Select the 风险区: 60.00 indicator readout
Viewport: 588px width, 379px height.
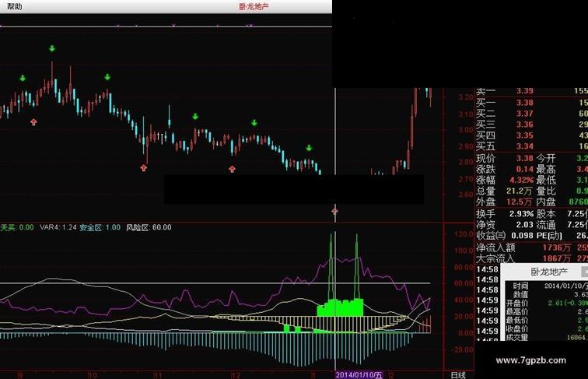[149, 227]
